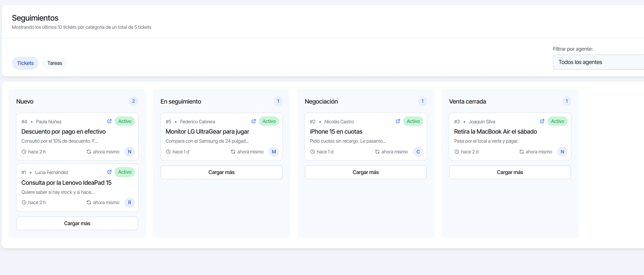Open the Todos los agentes filter dropdown
This screenshot has height=275, width=644.
(x=598, y=62)
